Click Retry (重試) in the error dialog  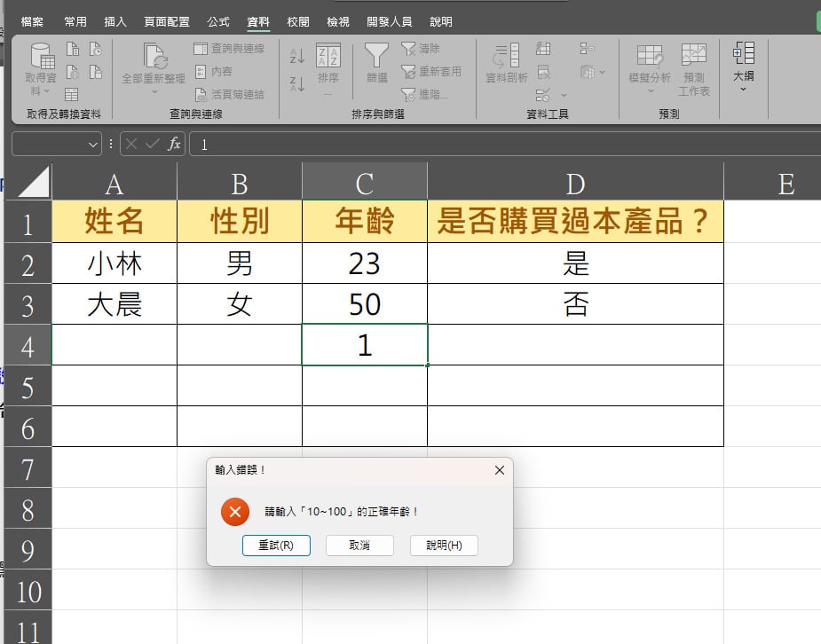pos(276,546)
